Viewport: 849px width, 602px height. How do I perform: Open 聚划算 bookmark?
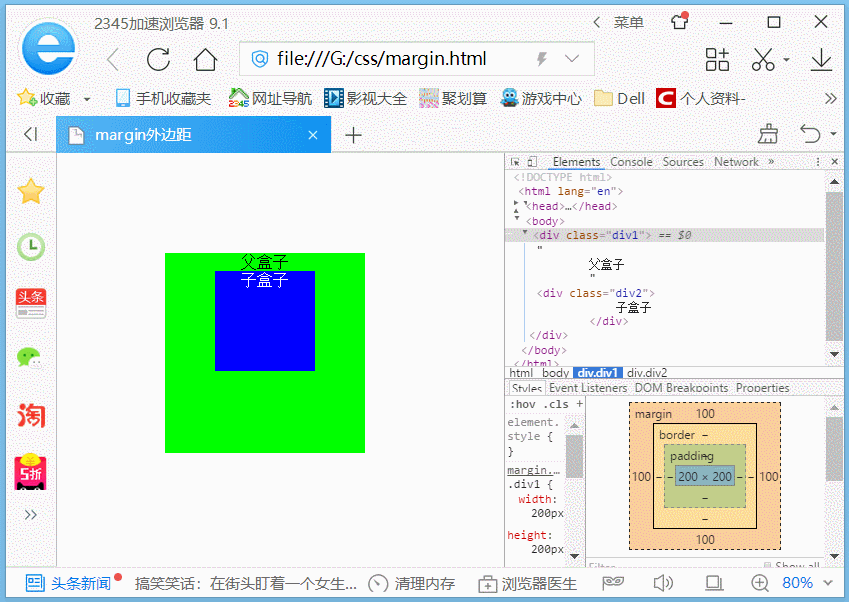(453, 99)
